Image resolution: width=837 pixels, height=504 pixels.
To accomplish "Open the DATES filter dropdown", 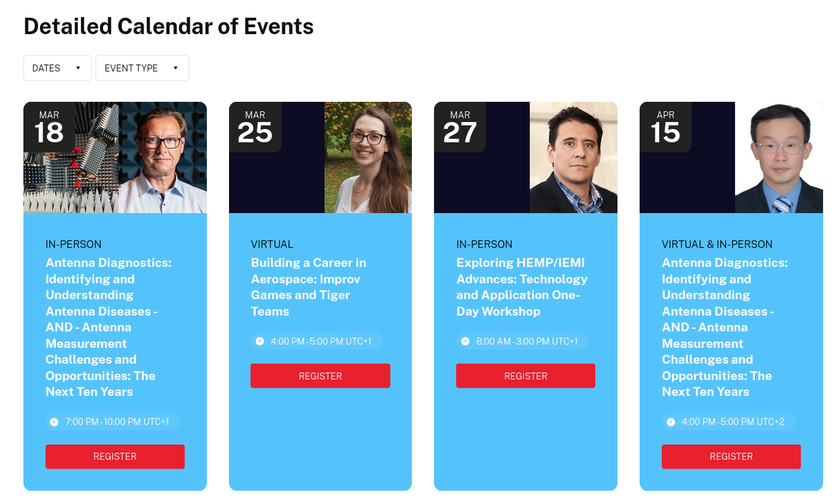I will (x=58, y=68).
